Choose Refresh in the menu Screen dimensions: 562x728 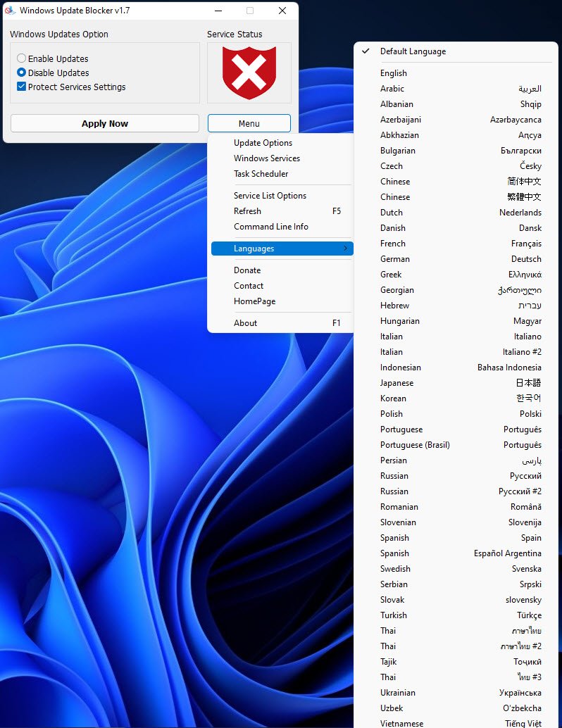point(280,211)
